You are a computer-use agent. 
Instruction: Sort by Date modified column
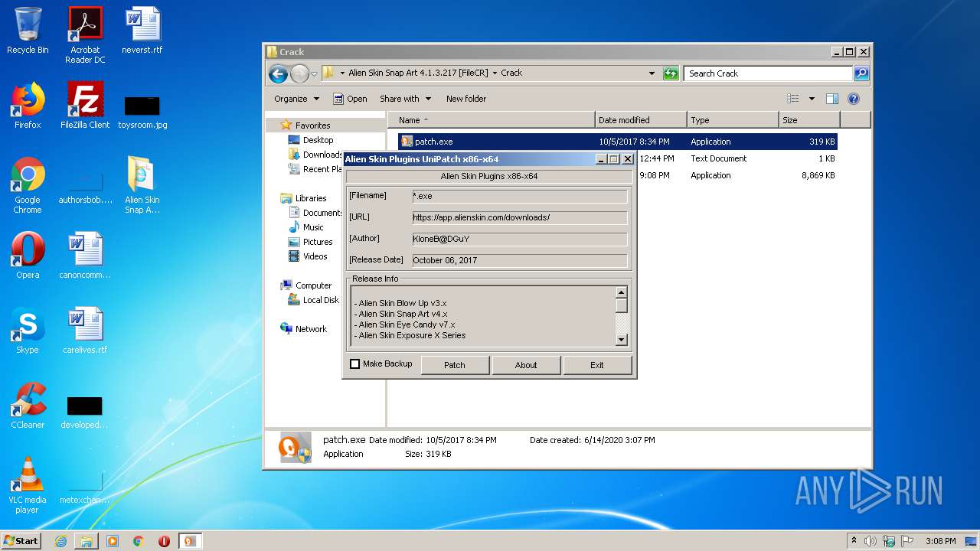640,120
